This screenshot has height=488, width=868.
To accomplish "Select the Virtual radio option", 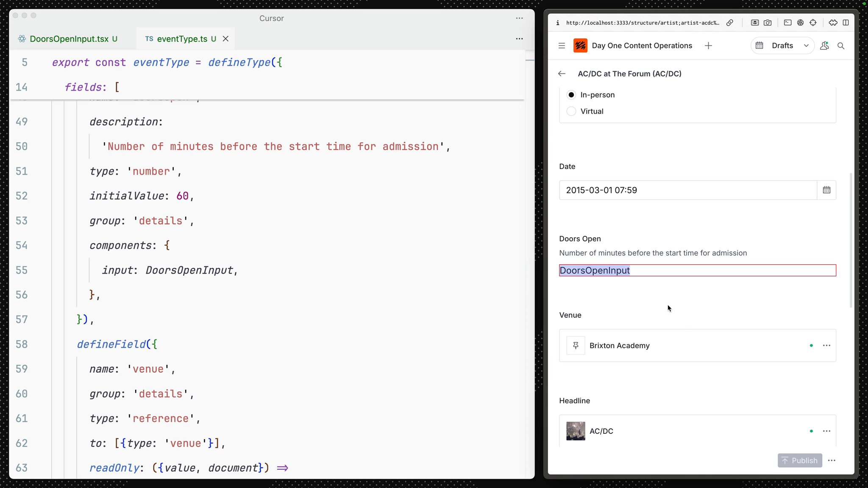I will click(571, 111).
